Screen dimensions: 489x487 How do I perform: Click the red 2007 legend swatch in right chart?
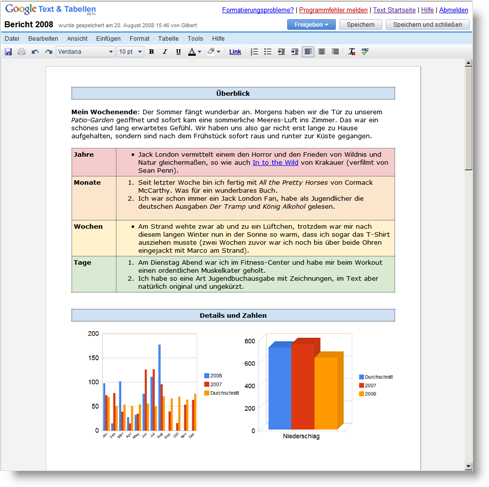[x=361, y=385]
